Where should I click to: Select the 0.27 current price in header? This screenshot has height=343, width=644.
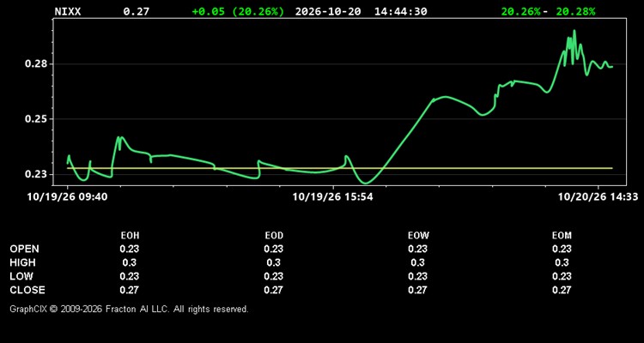coord(137,11)
